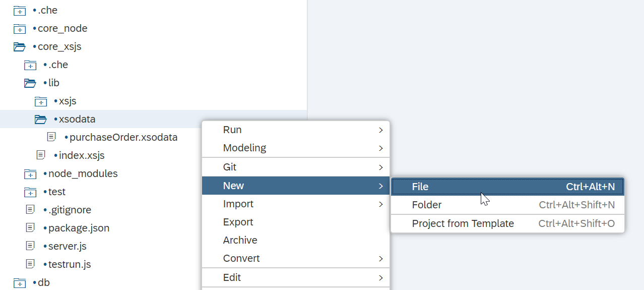The height and width of the screenshot is (290, 644).
Task: Click the package.json file icon
Action: coord(30,228)
